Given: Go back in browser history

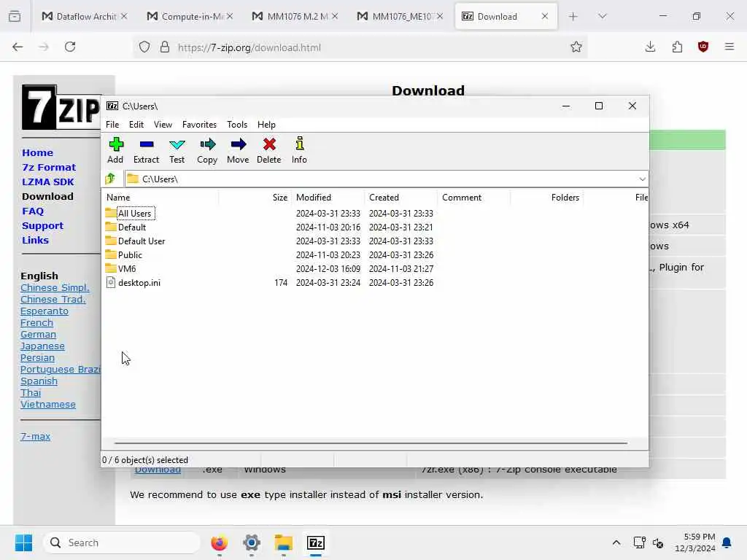Looking at the screenshot, I should (x=18, y=47).
